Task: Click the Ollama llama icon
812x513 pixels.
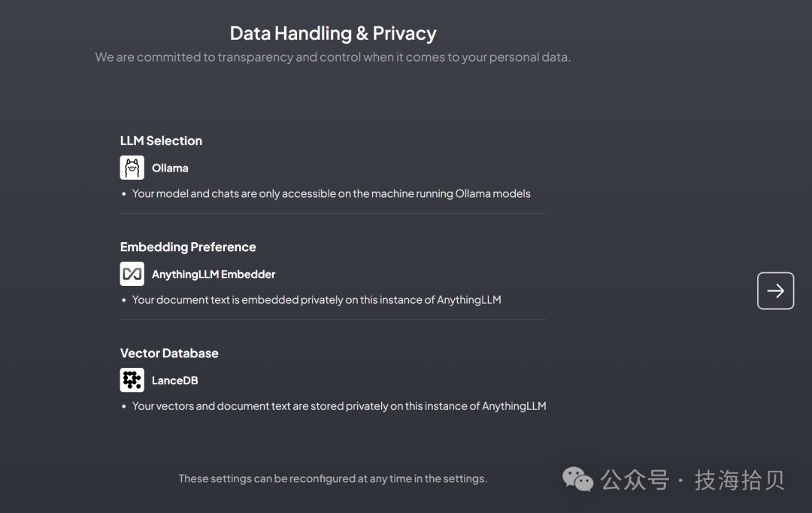Action: [x=132, y=168]
